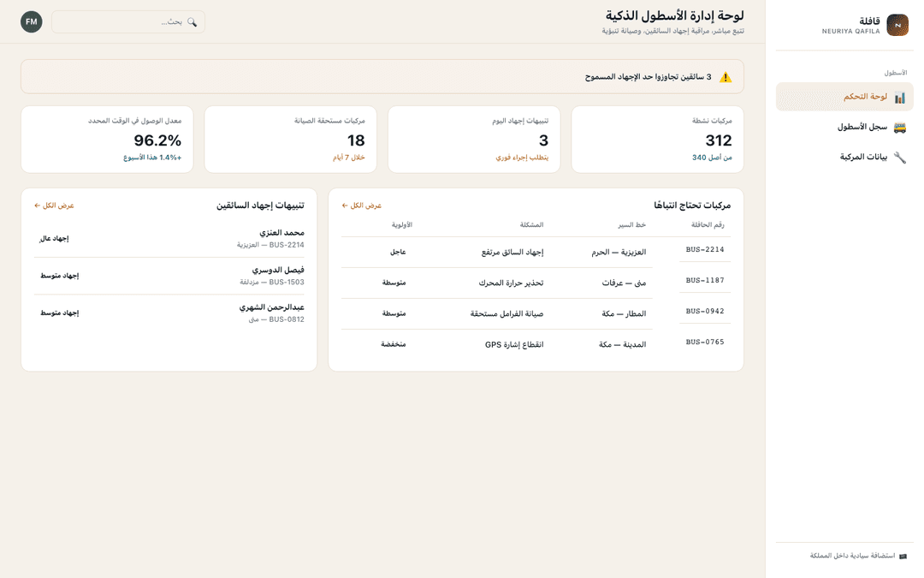Click route منى — عرفات
The width and height of the screenshot is (924, 578).
tap(624, 283)
